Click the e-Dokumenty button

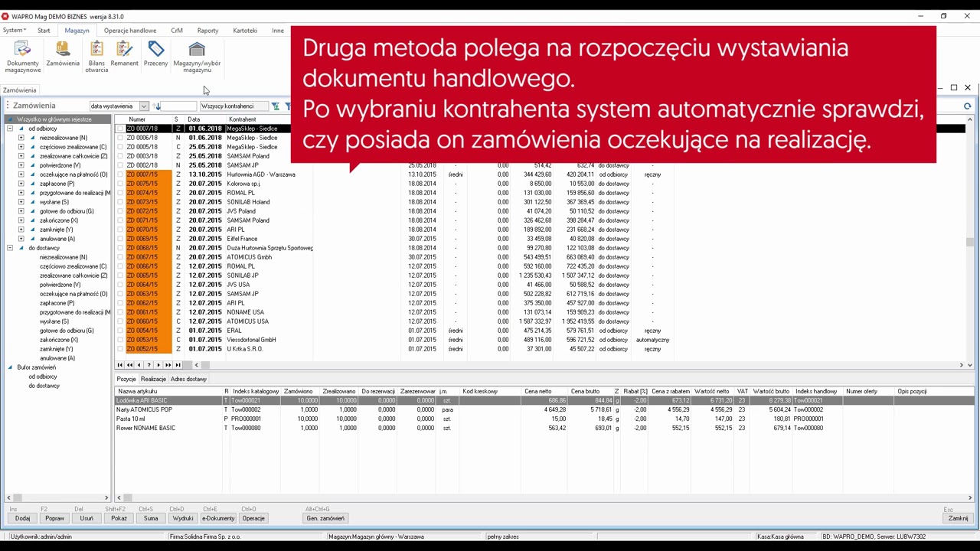[218, 518]
